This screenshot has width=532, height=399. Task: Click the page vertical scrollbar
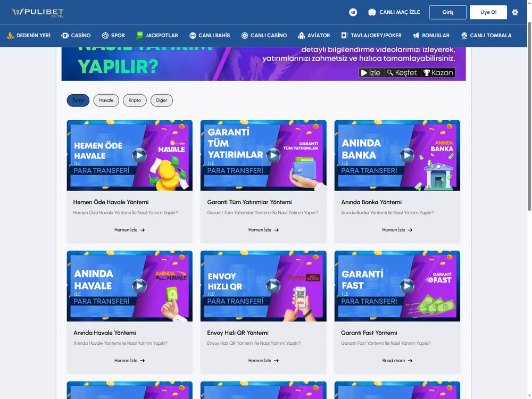click(x=529, y=117)
